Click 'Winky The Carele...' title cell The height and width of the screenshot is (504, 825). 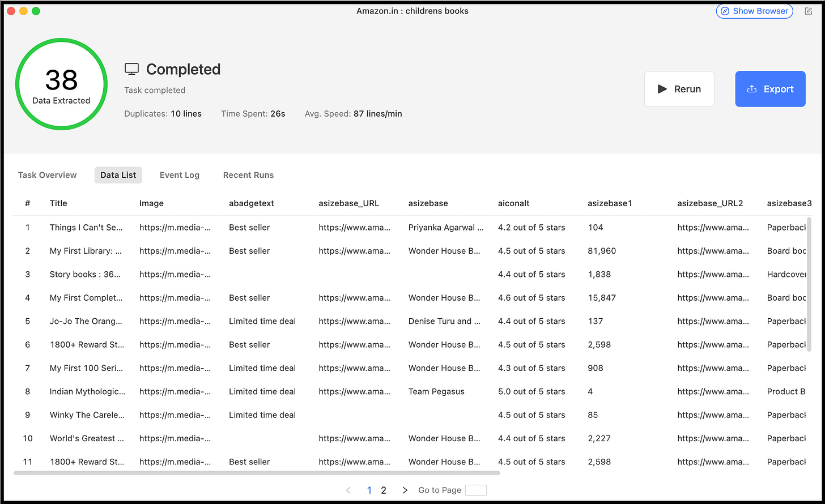pos(87,415)
